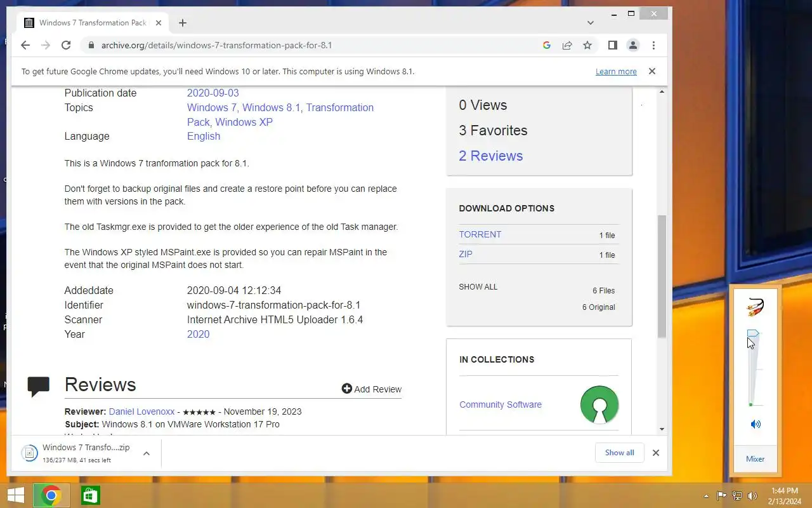Click Add Review
This screenshot has height=508, width=812.
pos(372,389)
